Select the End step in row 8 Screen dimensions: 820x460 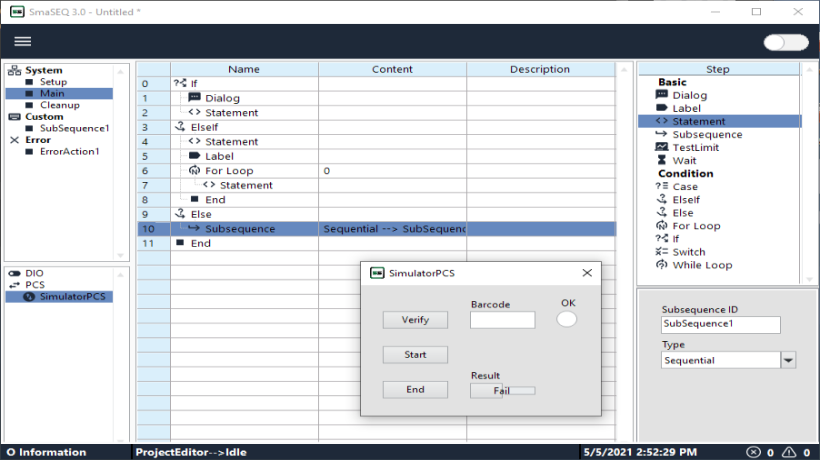[215, 200]
